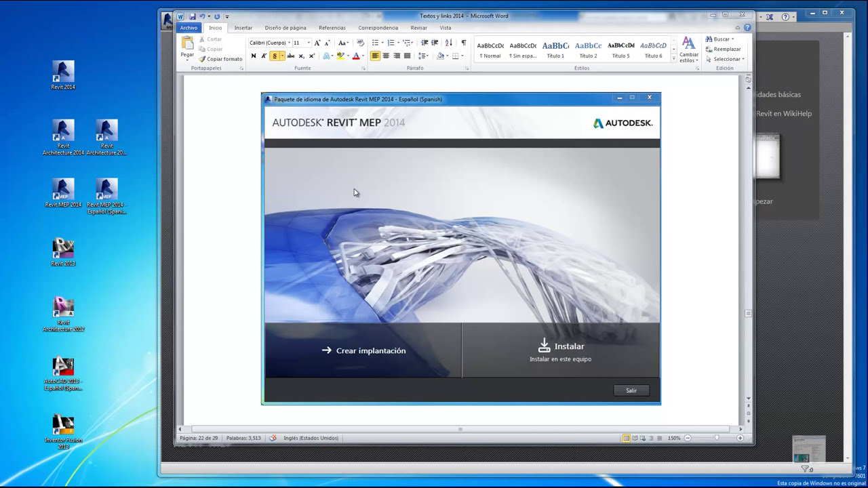The height and width of the screenshot is (488, 868).
Task: Click the grow font icon
Action: coord(317,43)
